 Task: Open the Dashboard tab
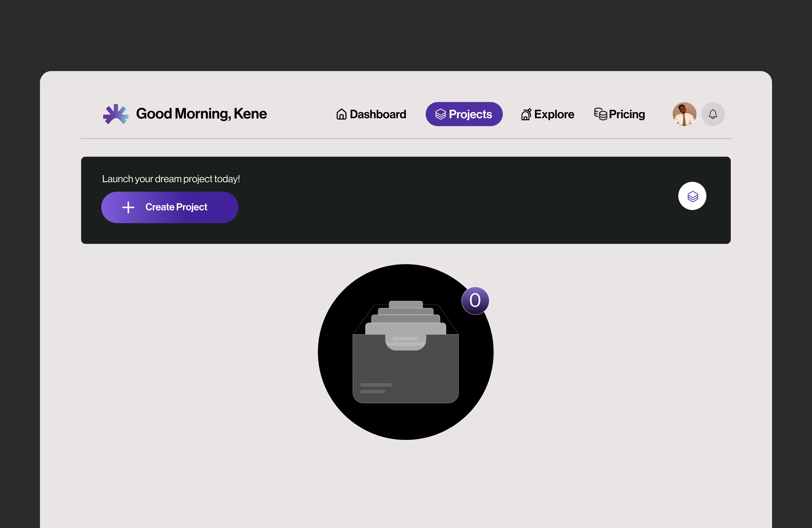click(x=378, y=114)
